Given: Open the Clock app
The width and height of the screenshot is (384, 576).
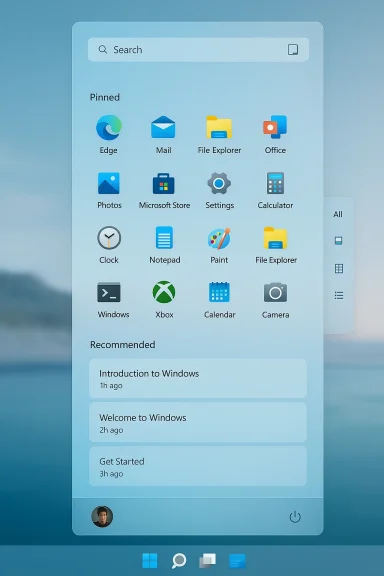Looking at the screenshot, I should (x=109, y=238).
